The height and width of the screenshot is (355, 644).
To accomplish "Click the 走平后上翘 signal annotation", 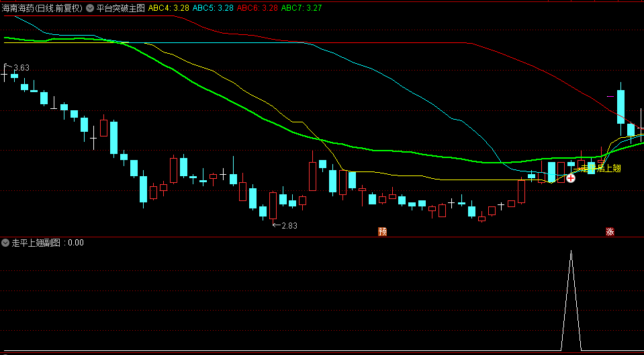I will (x=600, y=168).
